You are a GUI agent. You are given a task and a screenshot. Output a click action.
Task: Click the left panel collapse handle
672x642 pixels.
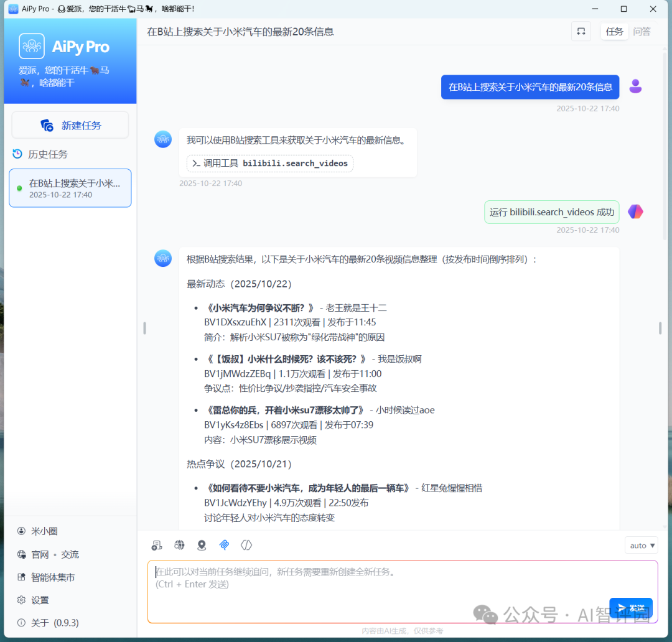click(144, 328)
